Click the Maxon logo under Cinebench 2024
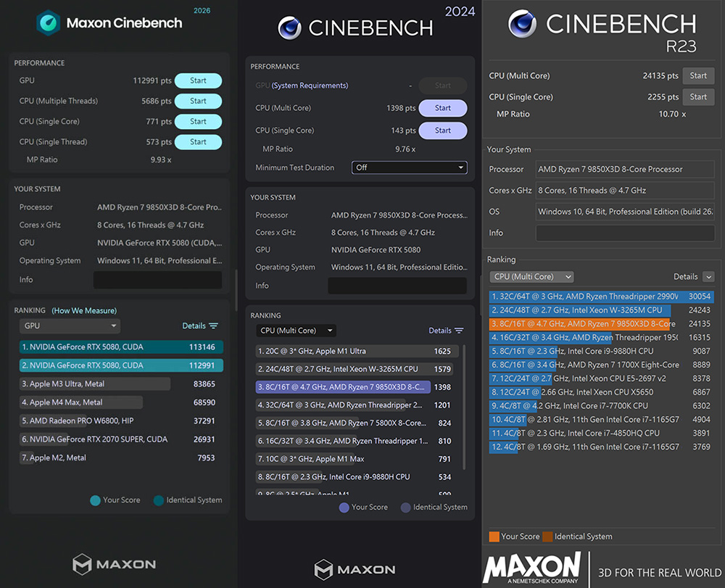This screenshot has width=725, height=588. coord(355,569)
